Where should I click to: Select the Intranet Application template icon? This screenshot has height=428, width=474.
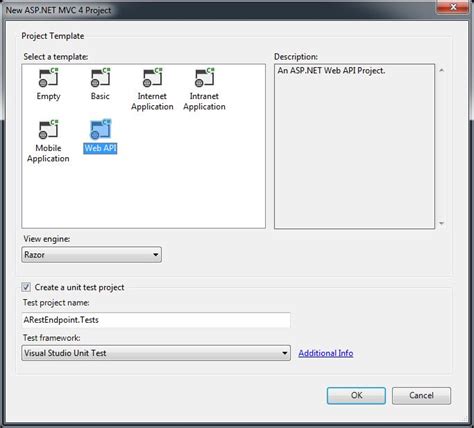(x=204, y=77)
